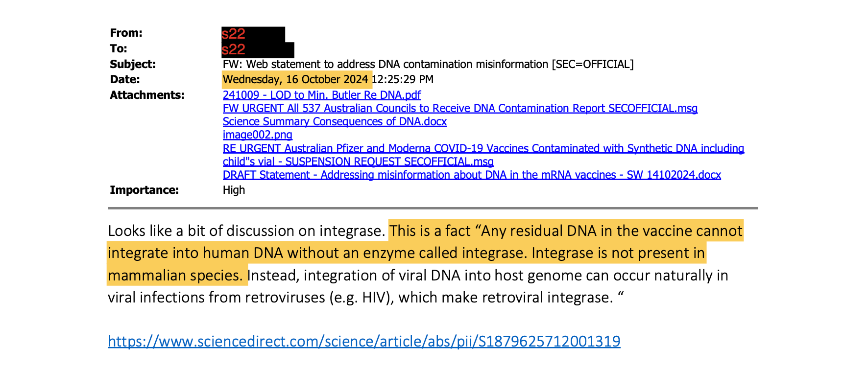Open the 241009 LOD to Min. Butler PDF attachment
868x371 pixels.
(x=321, y=95)
